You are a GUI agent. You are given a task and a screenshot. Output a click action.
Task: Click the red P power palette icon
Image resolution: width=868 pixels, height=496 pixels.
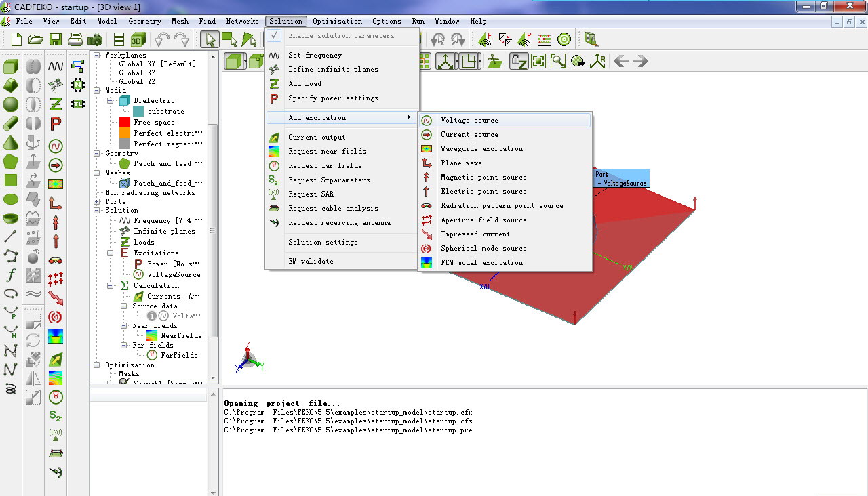point(56,123)
